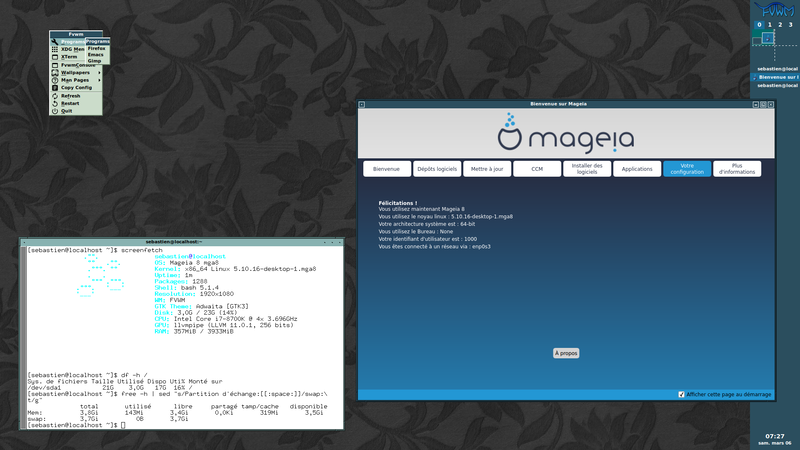Click Restart in the Fvwm menu

point(76,104)
